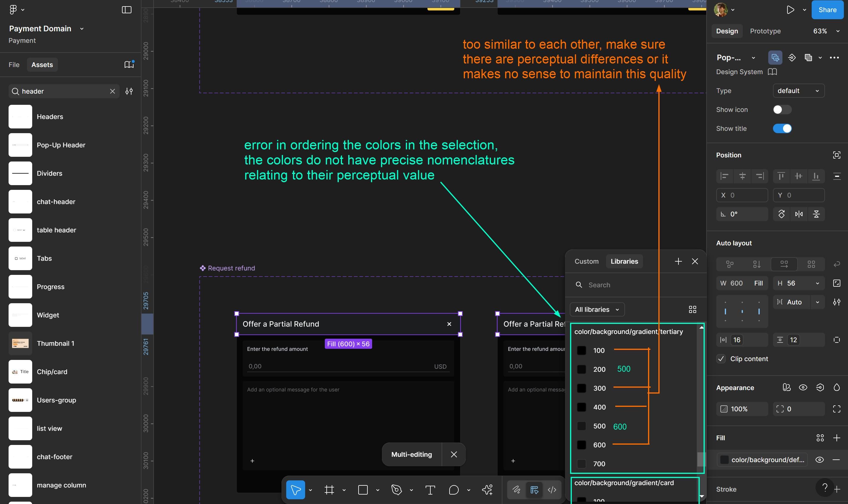
Task: Open the All libraries dropdown
Action: [x=597, y=309]
